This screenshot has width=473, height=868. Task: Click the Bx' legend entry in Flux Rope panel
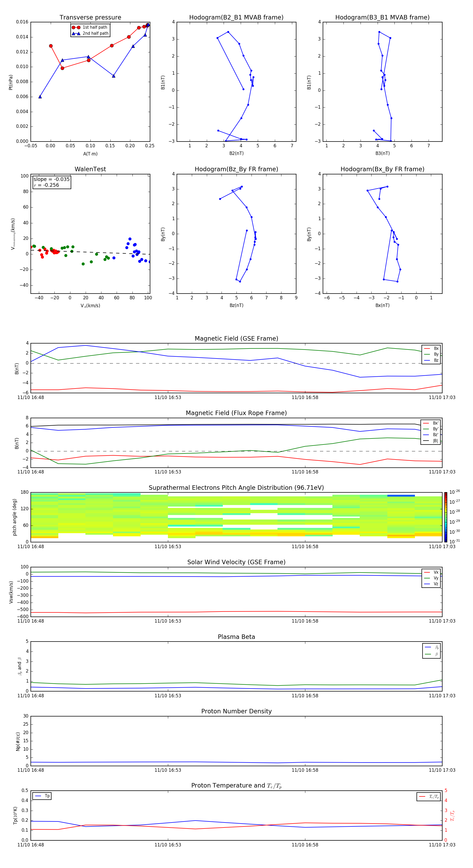click(x=431, y=423)
